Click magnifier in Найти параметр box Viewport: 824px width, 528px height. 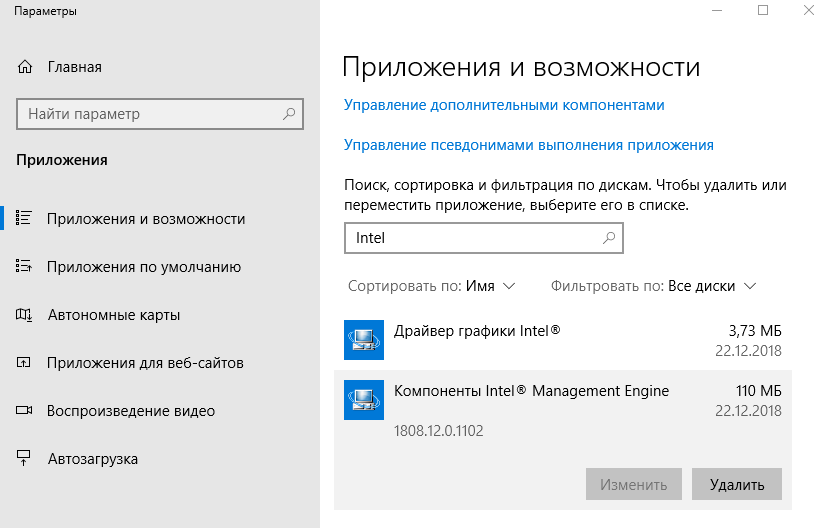289,113
